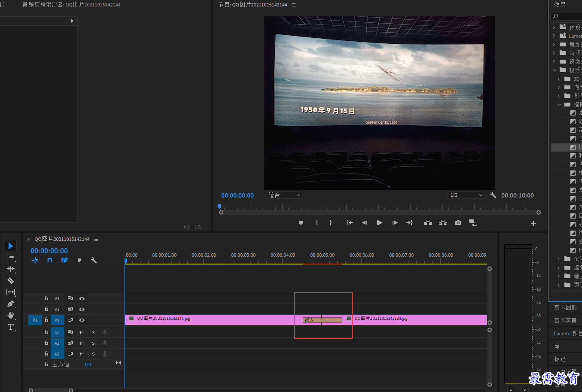Toggle lock on track V3
This screenshot has width=582, height=392.
click(x=46, y=298)
